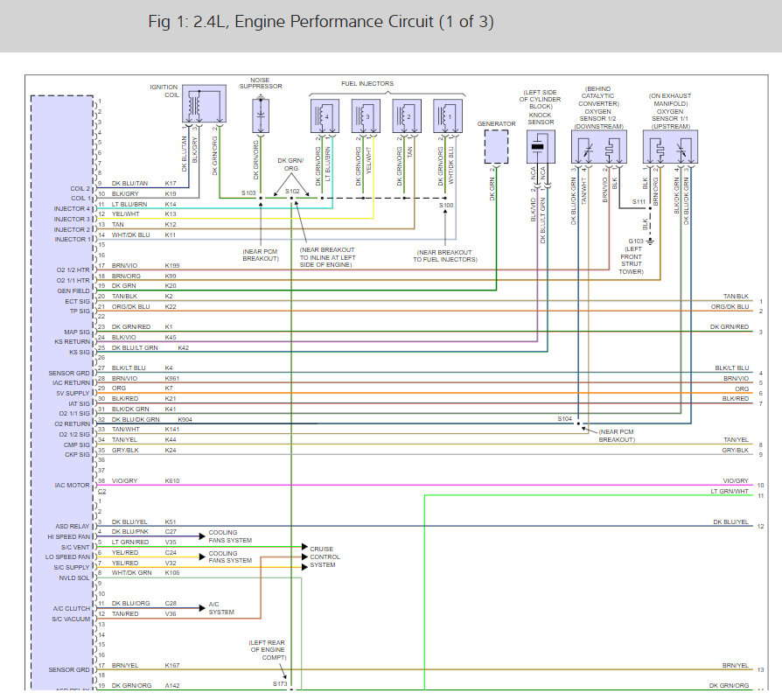The image size is (782, 700).
Task: Click circuit code "K199"
Action: [172, 265]
